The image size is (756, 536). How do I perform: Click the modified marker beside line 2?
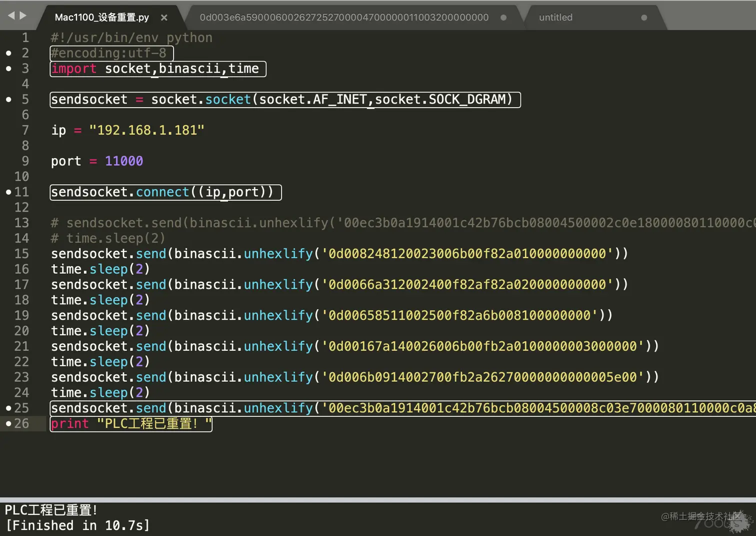tap(8, 53)
